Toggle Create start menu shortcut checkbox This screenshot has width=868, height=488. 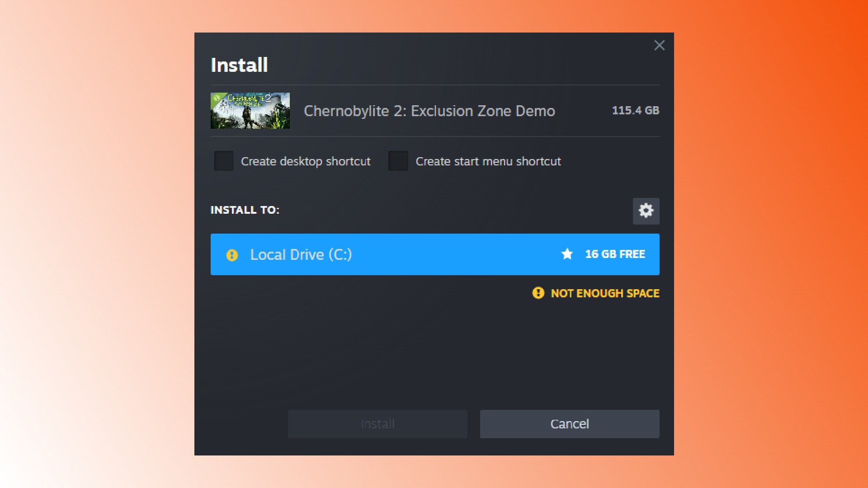click(x=398, y=161)
